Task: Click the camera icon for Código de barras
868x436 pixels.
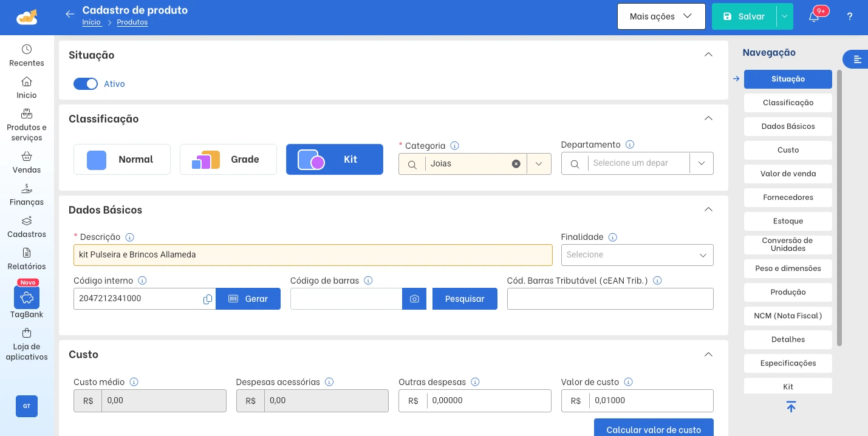Action: point(414,299)
